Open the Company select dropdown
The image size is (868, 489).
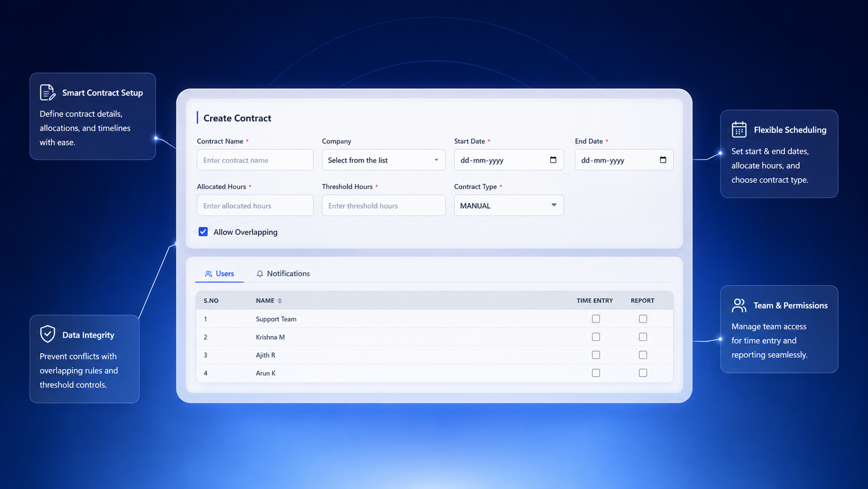pos(384,160)
